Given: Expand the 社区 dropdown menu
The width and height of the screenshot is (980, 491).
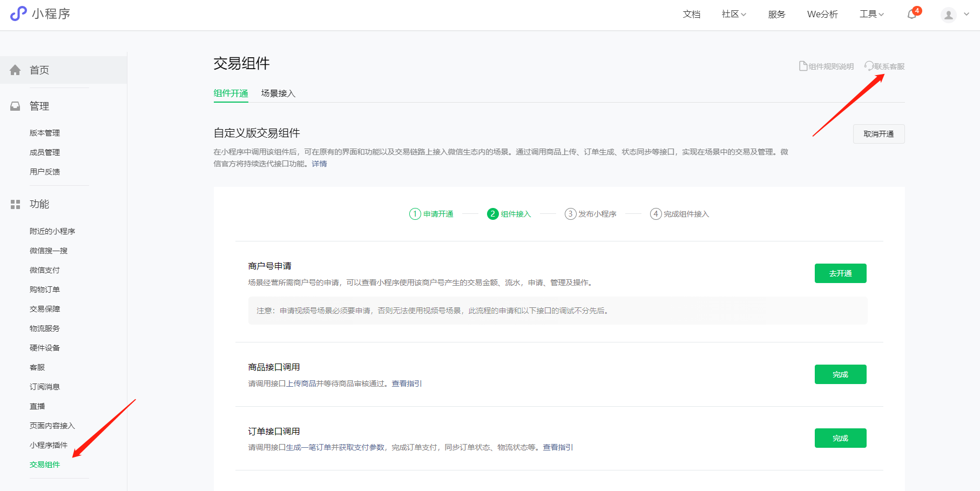Looking at the screenshot, I should click(x=733, y=15).
